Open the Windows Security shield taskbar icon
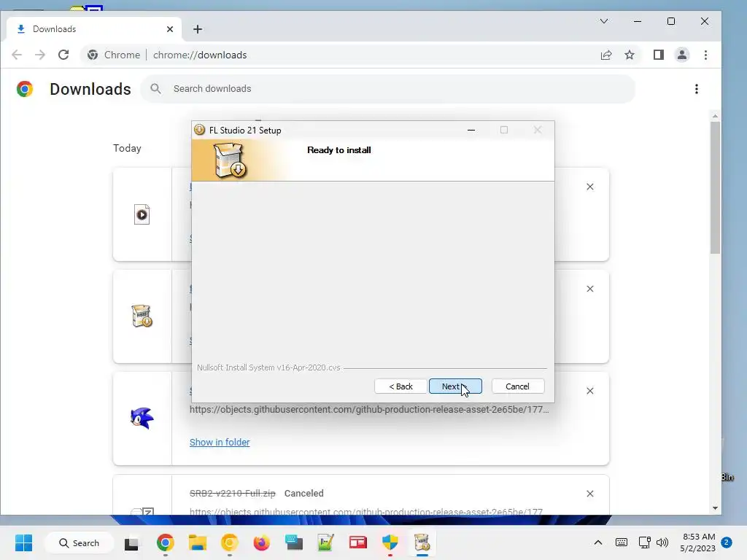Screen dimensions: 747x560 [x=390, y=542]
